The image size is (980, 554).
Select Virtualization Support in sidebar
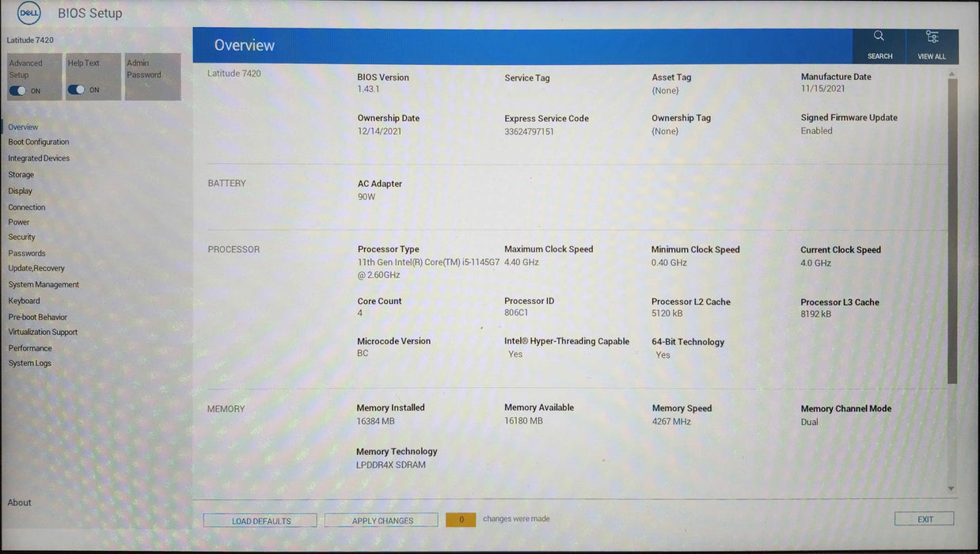(x=43, y=332)
